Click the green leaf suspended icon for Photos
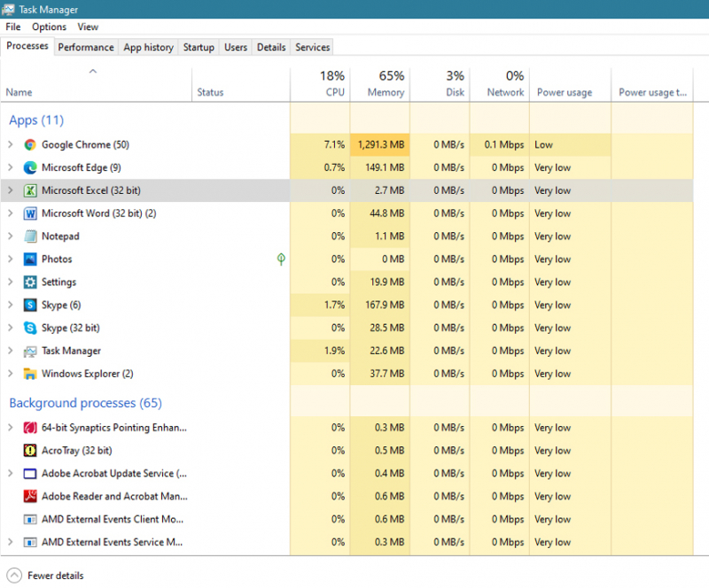 (x=281, y=259)
